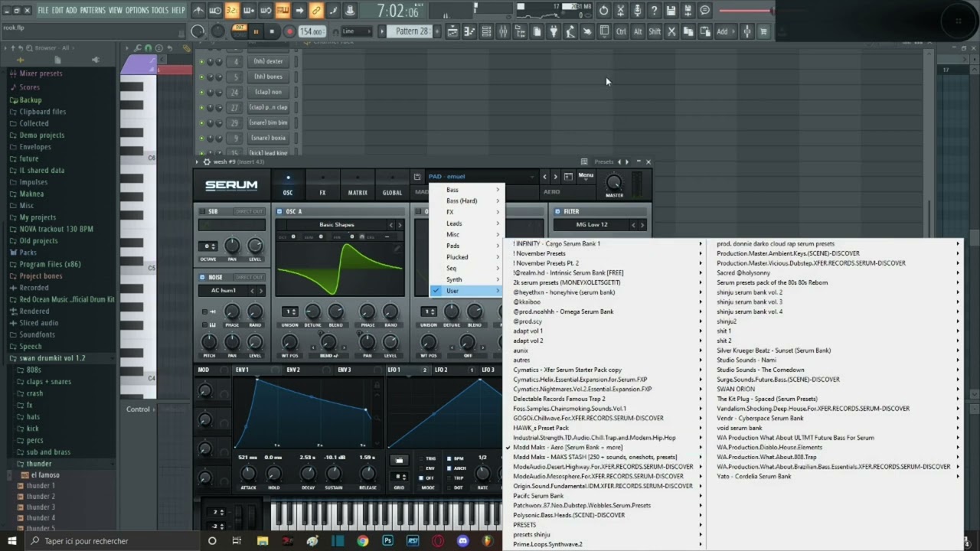Click the help question mark icon
The width and height of the screenshot is (980, 551).
tap(654, 11)
